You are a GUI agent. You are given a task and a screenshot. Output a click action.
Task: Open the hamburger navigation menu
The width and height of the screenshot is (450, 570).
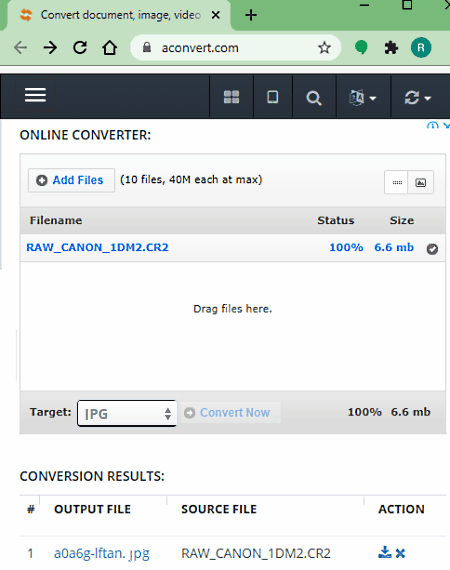click(x=35, y=95)
